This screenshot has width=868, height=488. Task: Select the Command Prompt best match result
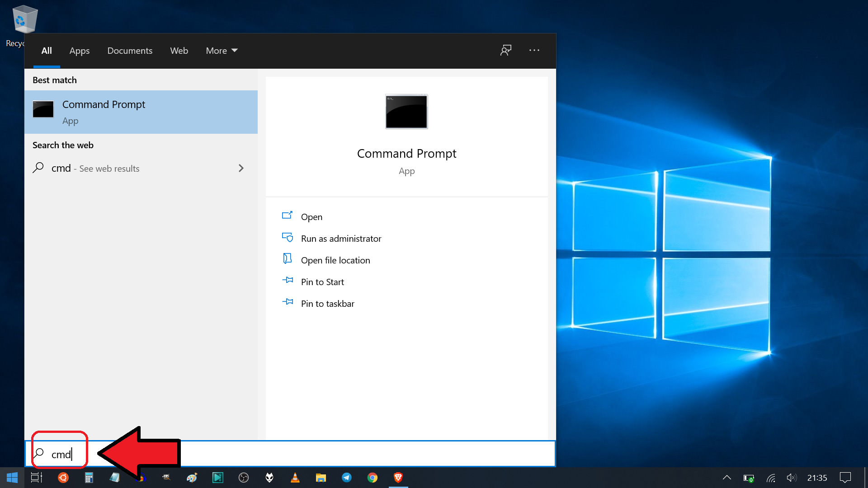[141, 112]
